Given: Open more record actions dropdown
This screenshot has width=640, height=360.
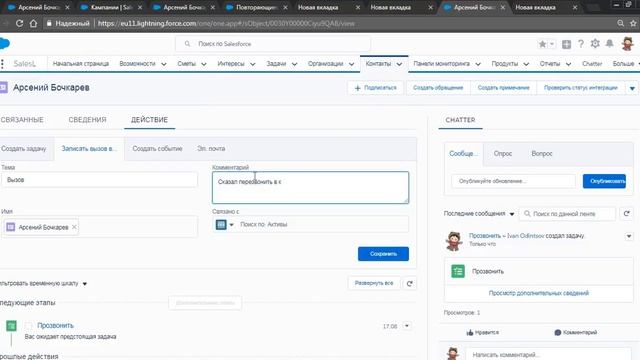Looking at the screenshot, I should 632,88.
